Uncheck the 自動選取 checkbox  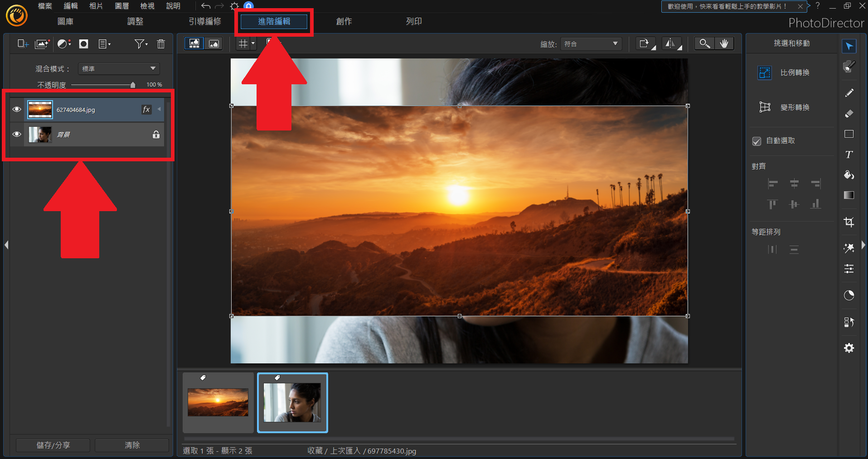756,141
